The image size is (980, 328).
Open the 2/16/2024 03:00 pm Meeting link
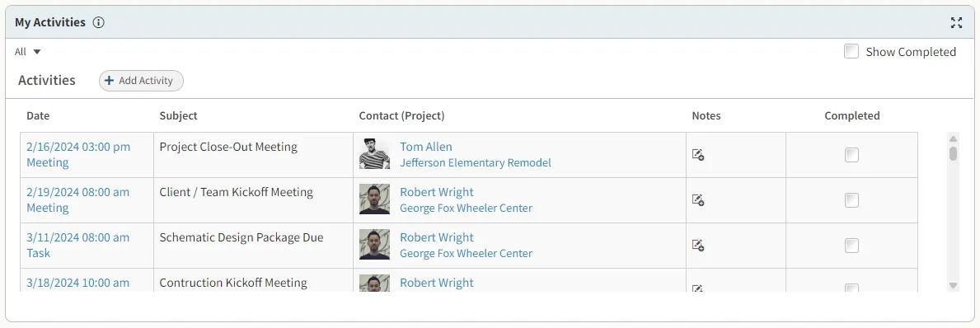[x=78, y=154]
